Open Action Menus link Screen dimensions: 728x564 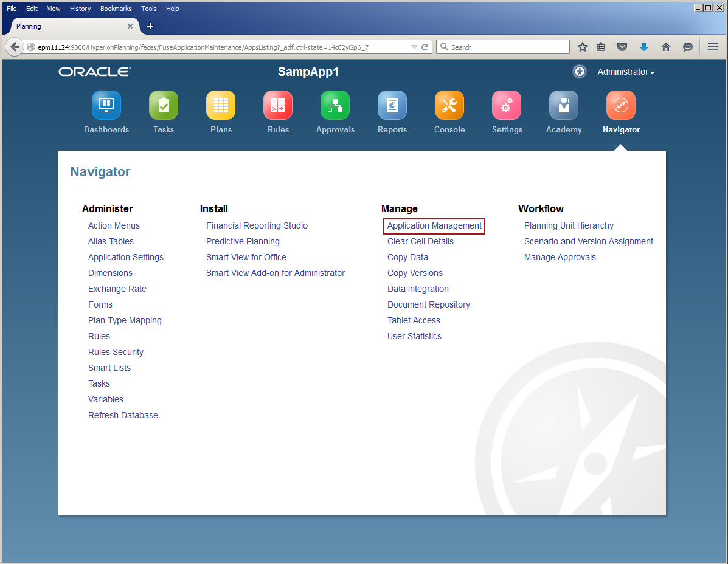114,225
